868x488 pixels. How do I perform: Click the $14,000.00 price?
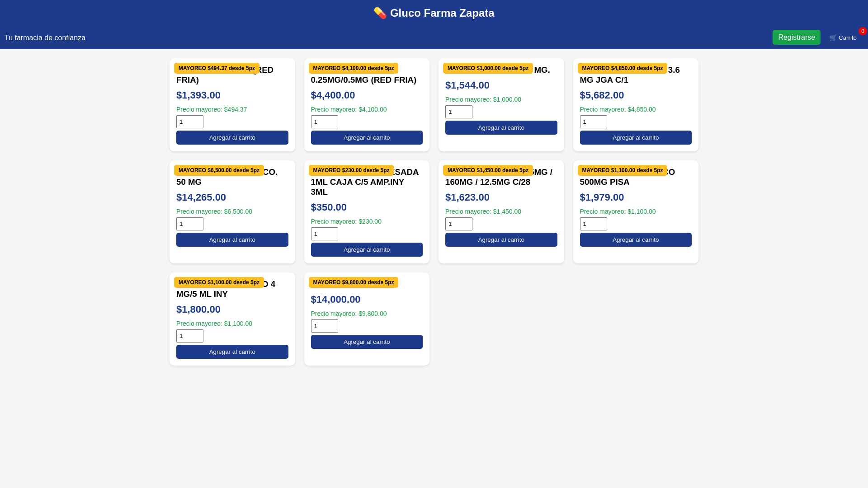(335, 300)
